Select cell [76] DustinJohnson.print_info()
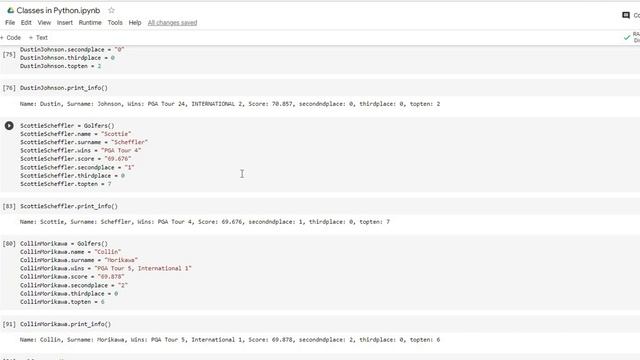This screenshot has height=360, width=640. point(64,88)
